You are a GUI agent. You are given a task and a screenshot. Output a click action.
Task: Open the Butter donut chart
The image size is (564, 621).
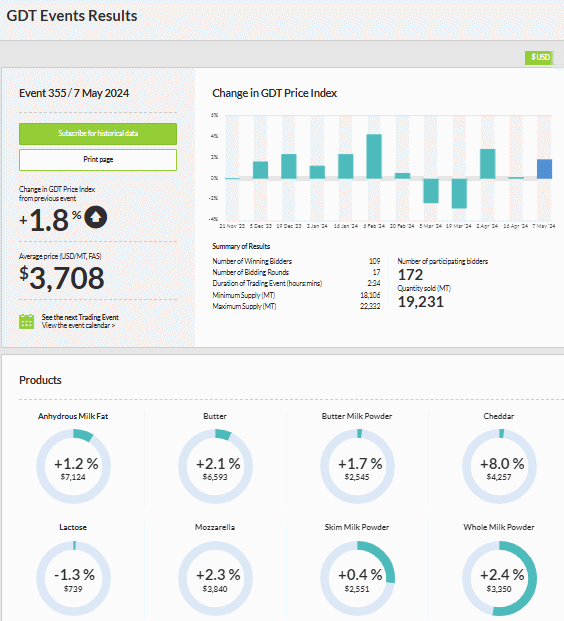click(215, 467)
